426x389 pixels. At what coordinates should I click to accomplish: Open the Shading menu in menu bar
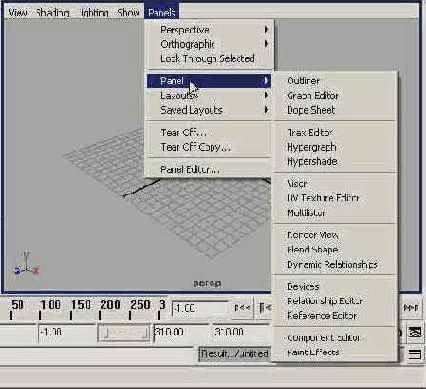point(53,13)
